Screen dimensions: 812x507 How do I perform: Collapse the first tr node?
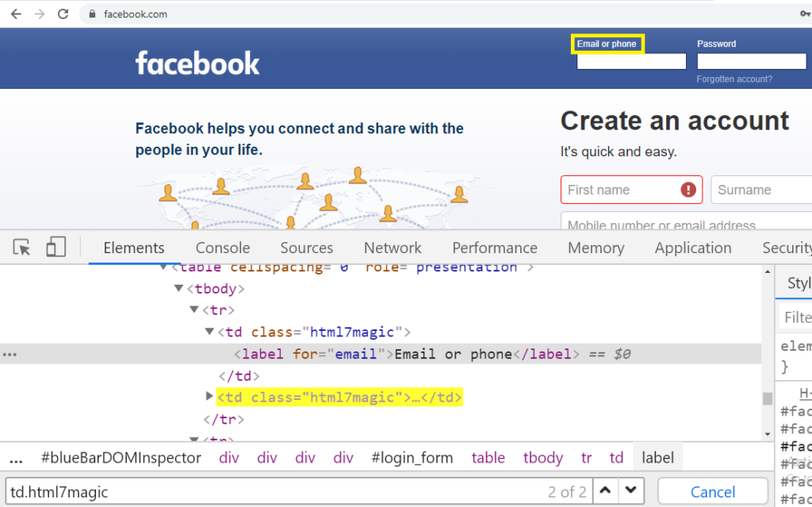(x=194, y=309)
